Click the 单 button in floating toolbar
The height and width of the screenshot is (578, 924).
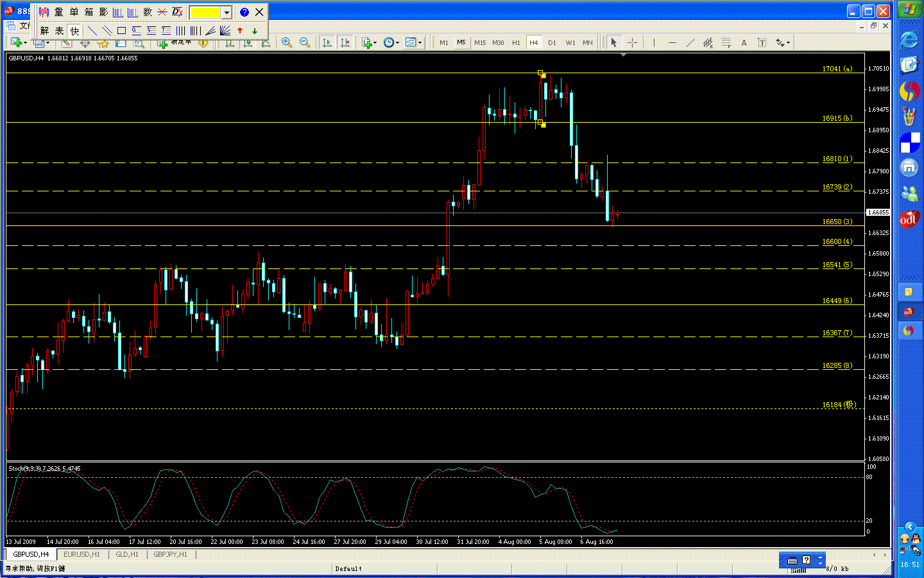(74, 12)
